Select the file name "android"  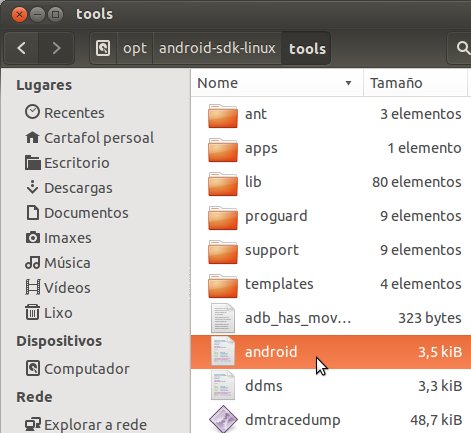point(271,352)
